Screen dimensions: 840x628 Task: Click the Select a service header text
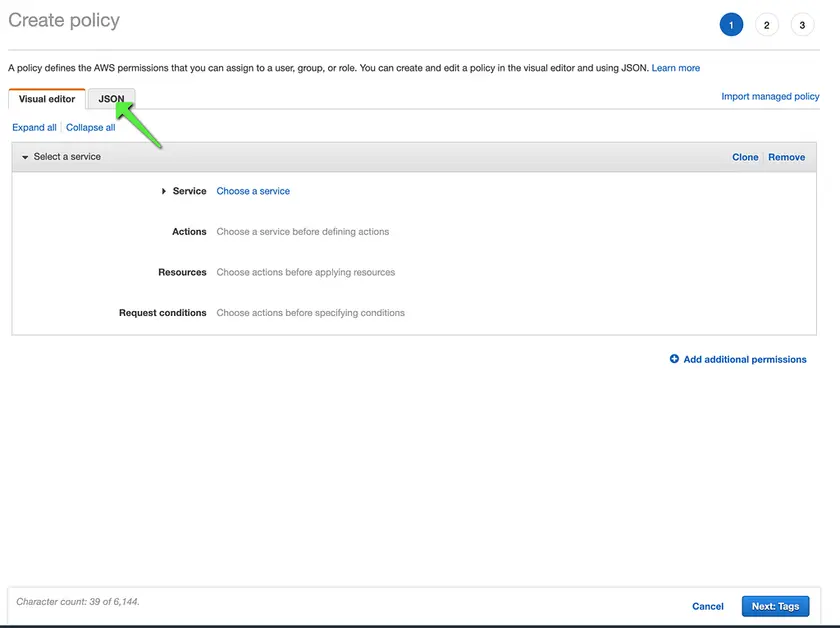pos(67,156)
